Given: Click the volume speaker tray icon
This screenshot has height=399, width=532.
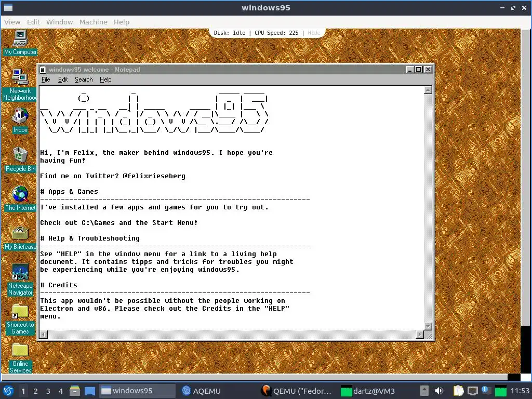Looking at the screenshot, I should coord(439,391).
